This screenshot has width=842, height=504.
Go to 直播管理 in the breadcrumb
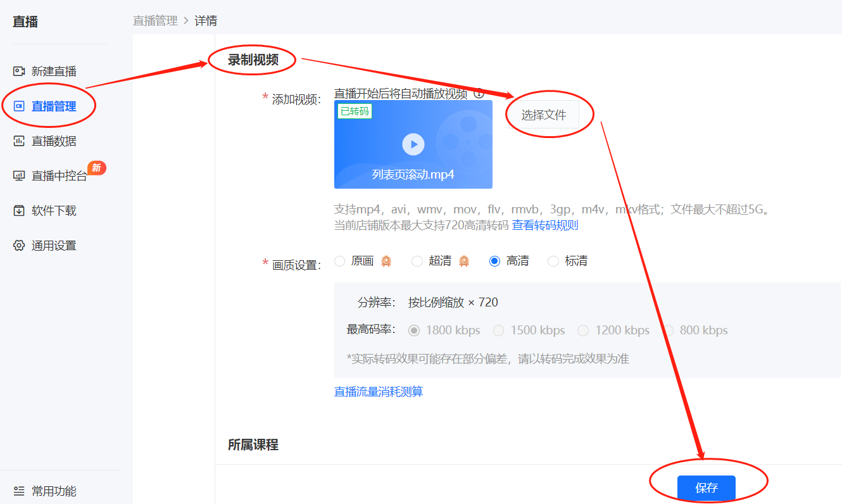pos(156,20)
